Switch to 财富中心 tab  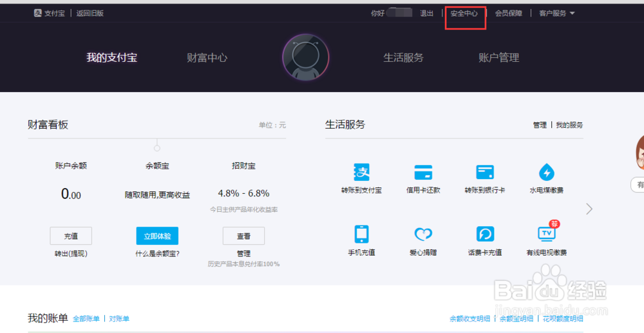point(207,57)
